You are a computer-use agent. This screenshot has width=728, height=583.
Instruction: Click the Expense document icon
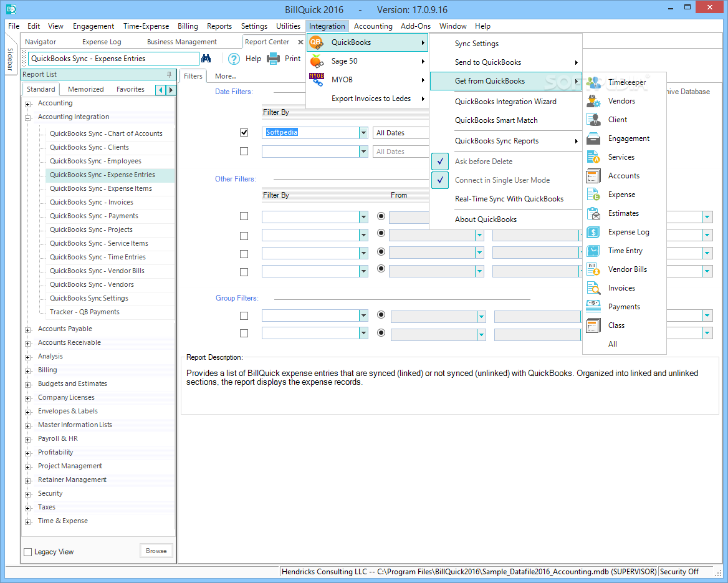pyautogui.click(x=593, y=195)
